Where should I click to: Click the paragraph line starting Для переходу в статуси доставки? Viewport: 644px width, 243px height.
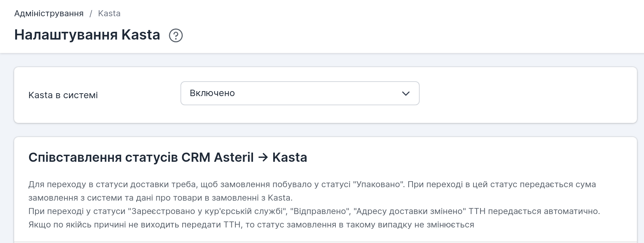coord(312,184)
